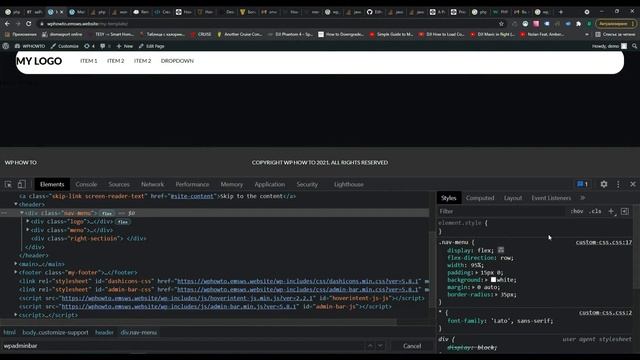Open flexbox editor icon next to display flex
This screenshot has height=360, width=640.
[x=501, y=250]
